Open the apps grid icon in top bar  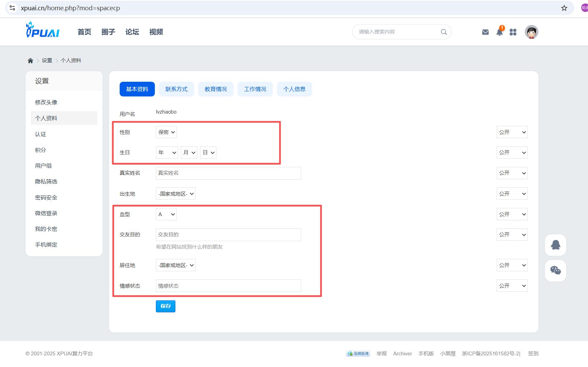(513, 32)
